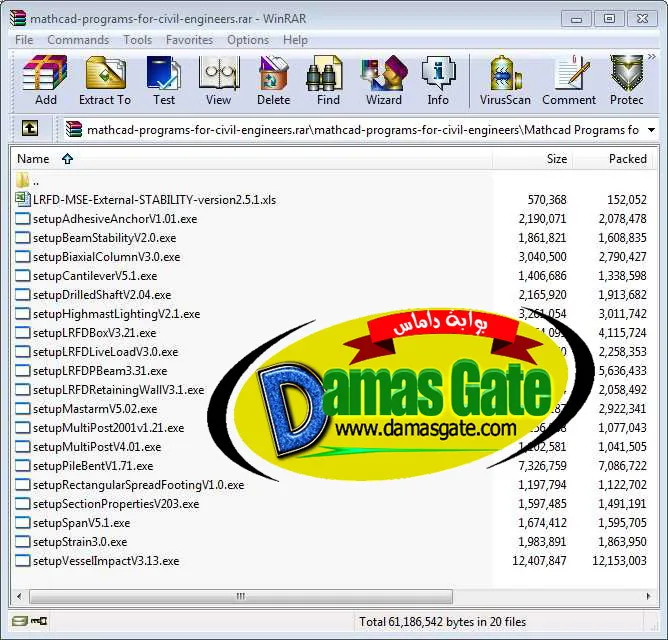Expand toolbar overflow chevron
This screenshot has height=640, width=668.
[x=651, y=56]
